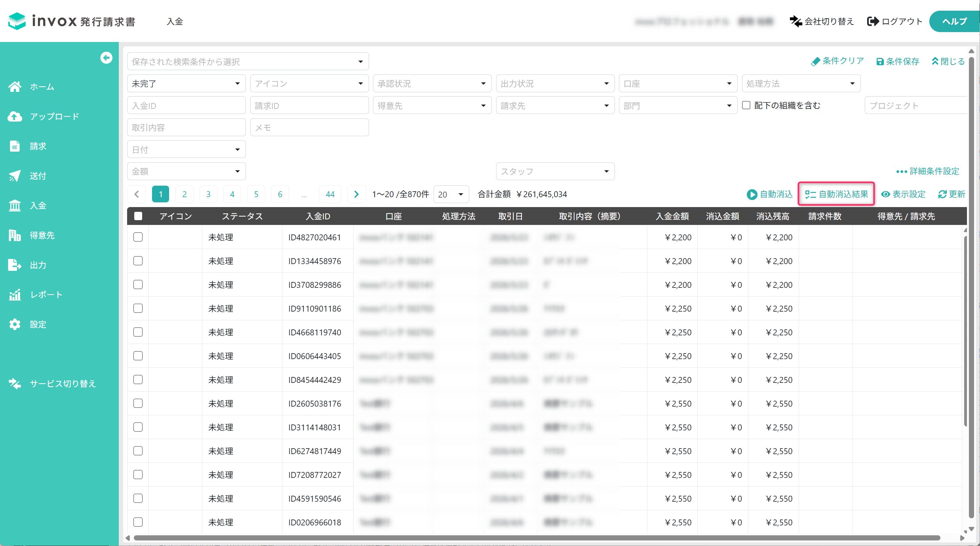Open the 送付 paper plane icon
Screen dimensions: 980x546
[15, 176]
